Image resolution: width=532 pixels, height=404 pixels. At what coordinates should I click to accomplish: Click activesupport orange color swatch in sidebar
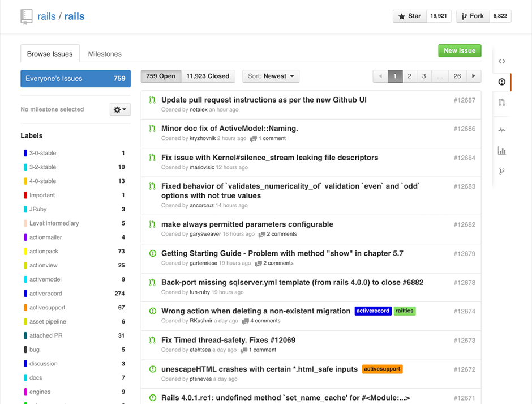[25, 308]
